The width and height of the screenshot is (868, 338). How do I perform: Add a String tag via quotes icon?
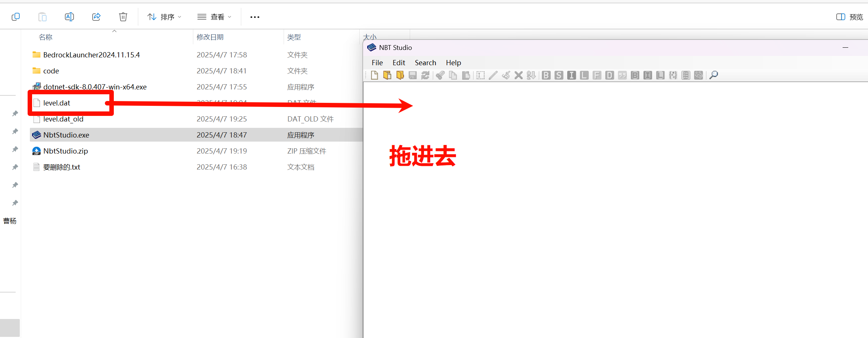tap(622, 75)
